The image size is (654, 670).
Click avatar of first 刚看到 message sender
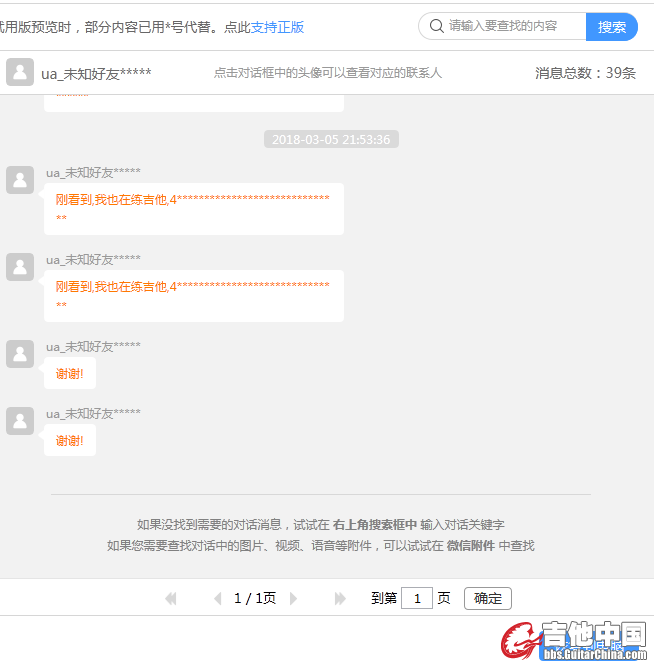[20, 180]
